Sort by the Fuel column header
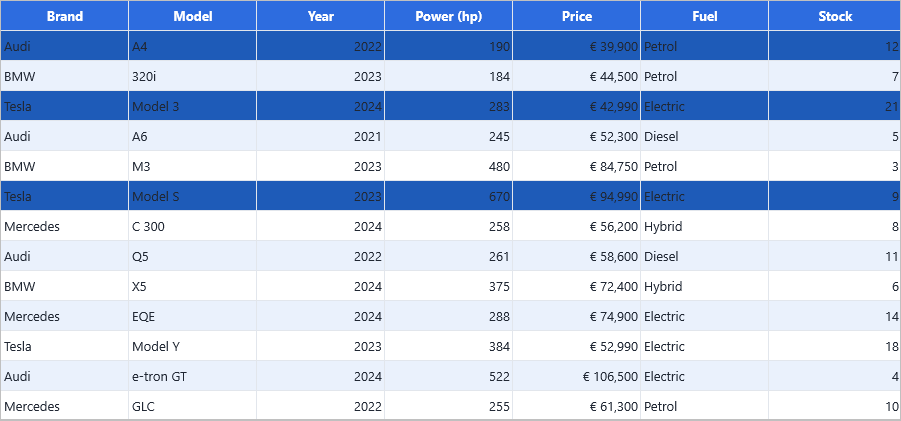This screenshot has width=901, height=421. tap(705, 16)
